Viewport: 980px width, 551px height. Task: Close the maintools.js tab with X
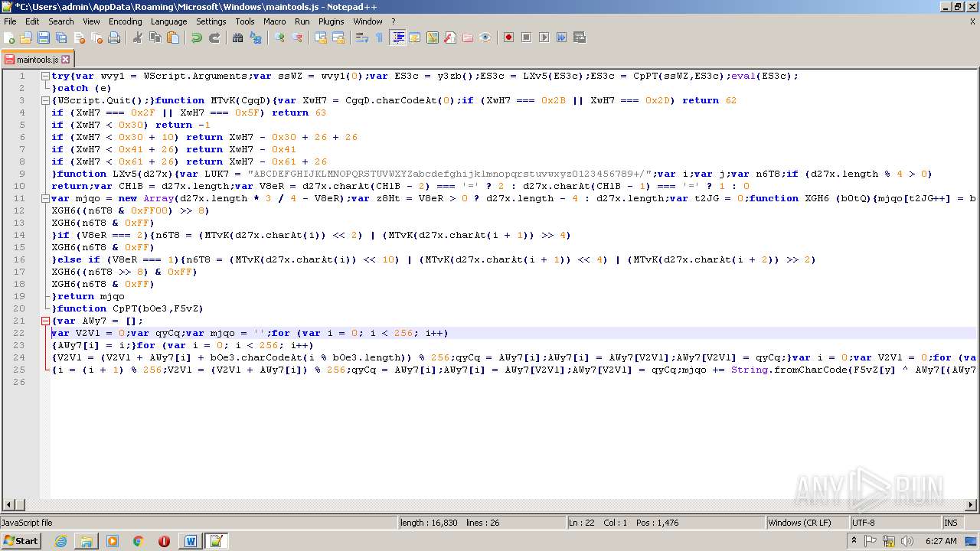pyautogui.click(x=66, y=59)
